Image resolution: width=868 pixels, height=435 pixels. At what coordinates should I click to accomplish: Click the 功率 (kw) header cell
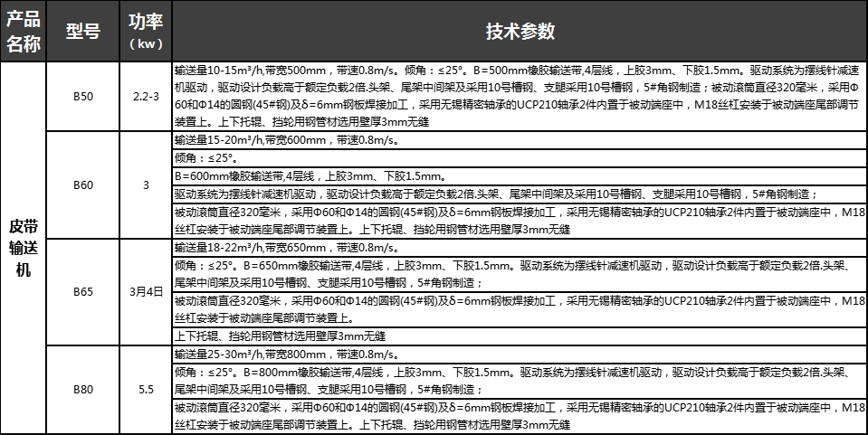[145, 32]
